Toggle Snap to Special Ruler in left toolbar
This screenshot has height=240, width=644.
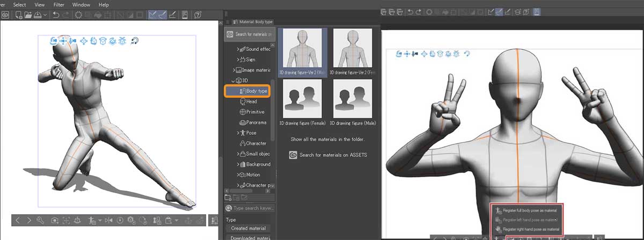(162, 15)
